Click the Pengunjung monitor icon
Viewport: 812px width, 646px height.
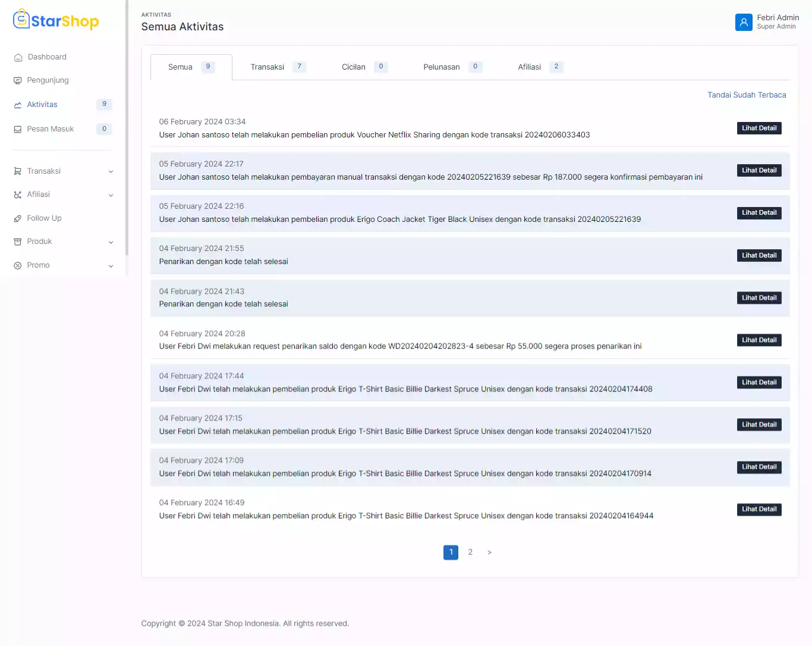(x=18, y=81)
